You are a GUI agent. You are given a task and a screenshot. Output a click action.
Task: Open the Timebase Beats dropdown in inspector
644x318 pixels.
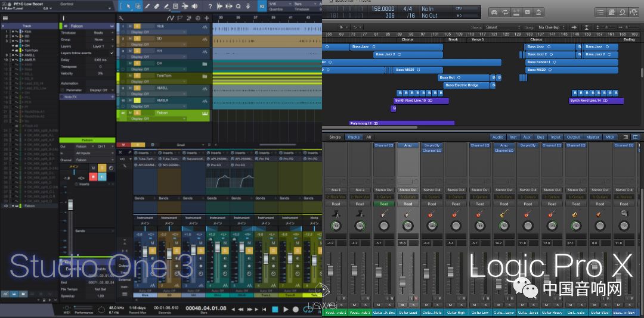[x=100, y=32]
